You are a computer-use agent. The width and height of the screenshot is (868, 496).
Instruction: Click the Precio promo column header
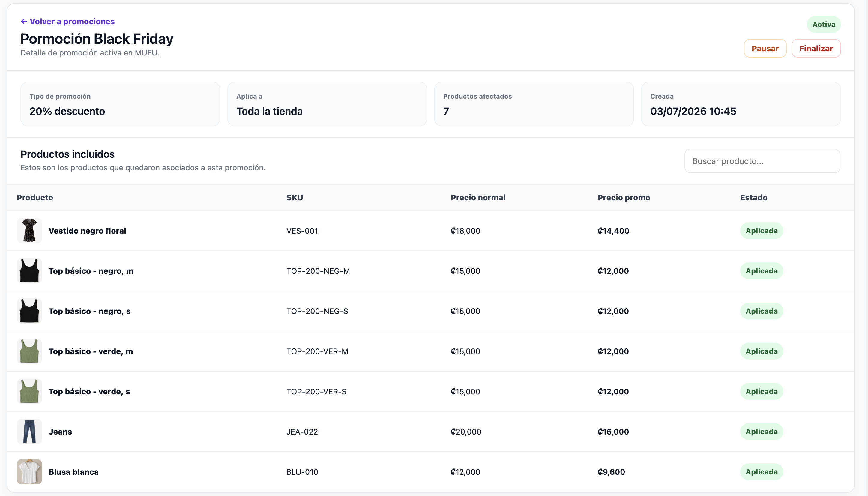click(x=624, y=198)
